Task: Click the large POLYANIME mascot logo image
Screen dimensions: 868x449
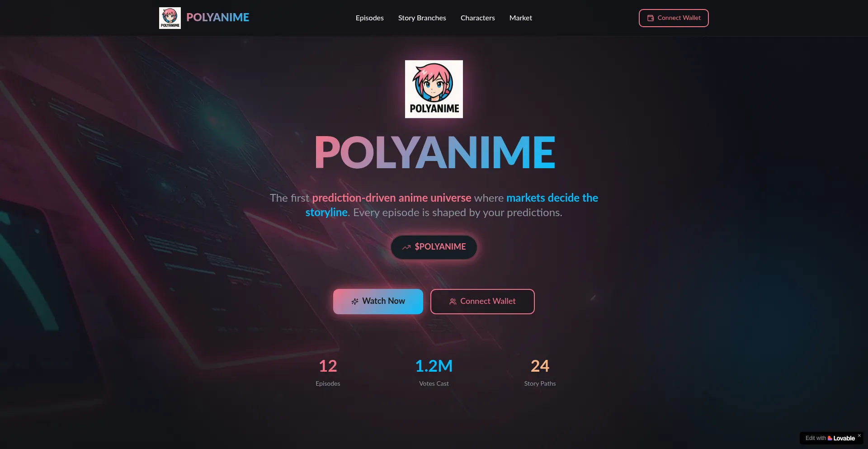Action: click(x=434, y=89)
